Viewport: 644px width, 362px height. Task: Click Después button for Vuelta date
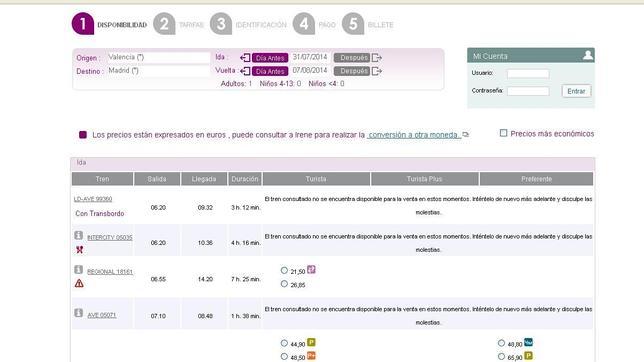352,71
